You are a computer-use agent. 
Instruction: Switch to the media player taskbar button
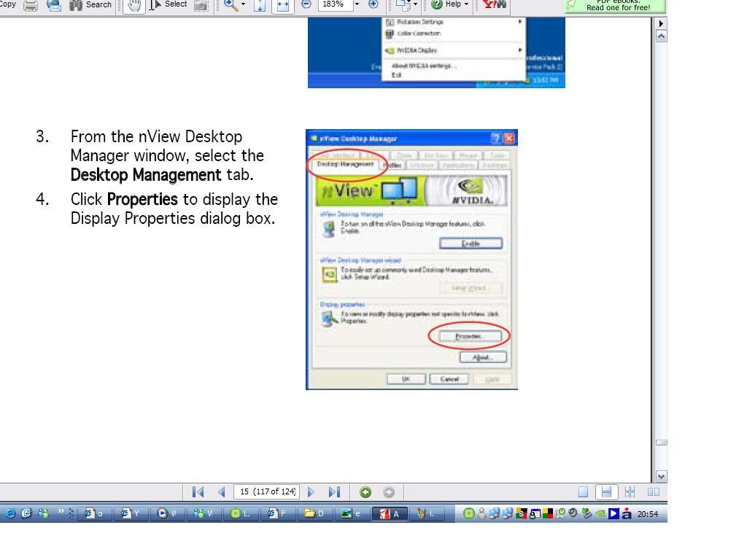pos(169,513)
